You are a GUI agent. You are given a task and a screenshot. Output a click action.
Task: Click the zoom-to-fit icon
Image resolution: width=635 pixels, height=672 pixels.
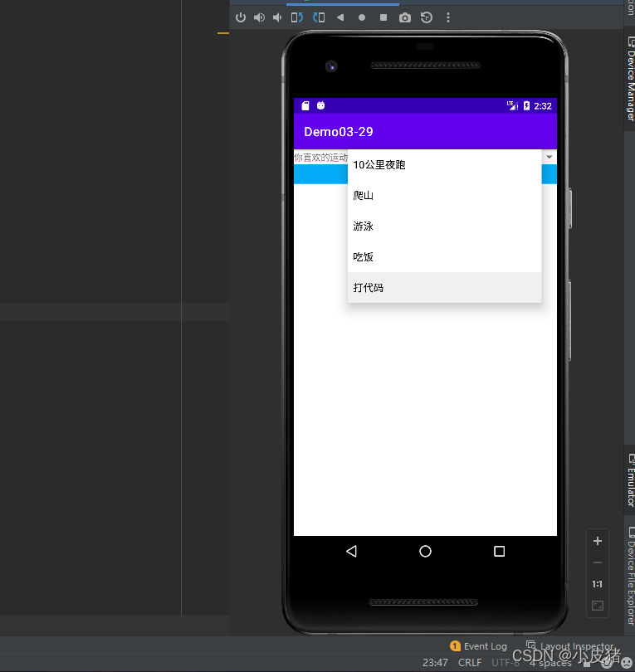(598, 606)
